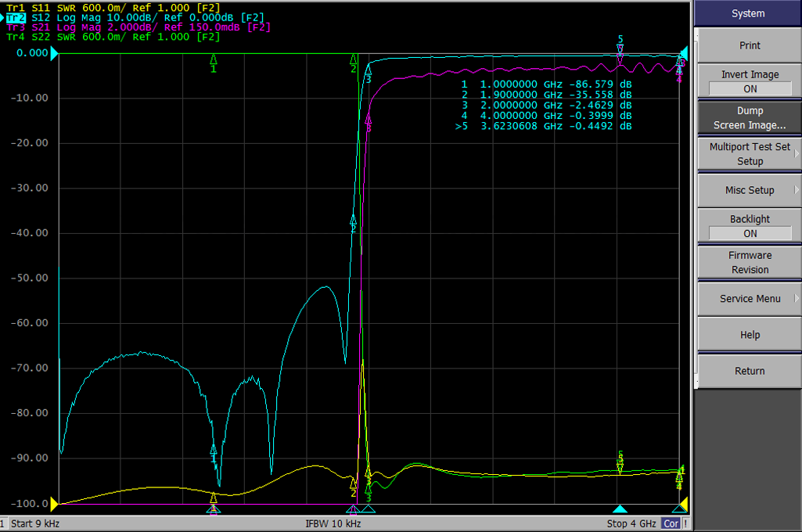The width and height of the screenshot is (802, 532).
Task: Click cyan reference level triangle at 0.000
Action: [55, 55]
